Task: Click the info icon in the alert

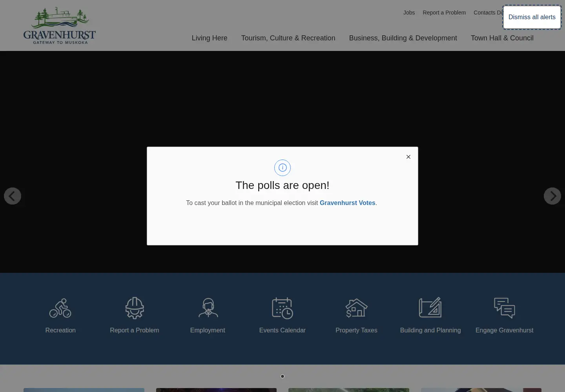Action: (282, 168)
